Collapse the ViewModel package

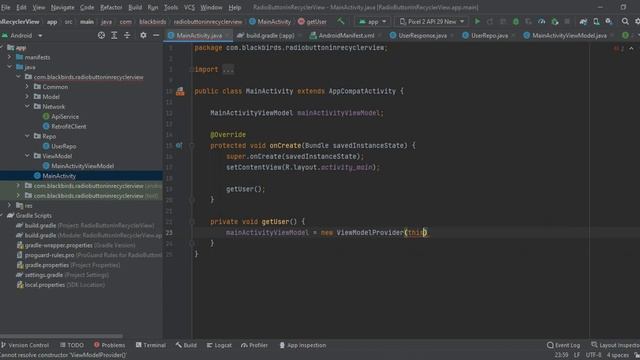point(27,156)
